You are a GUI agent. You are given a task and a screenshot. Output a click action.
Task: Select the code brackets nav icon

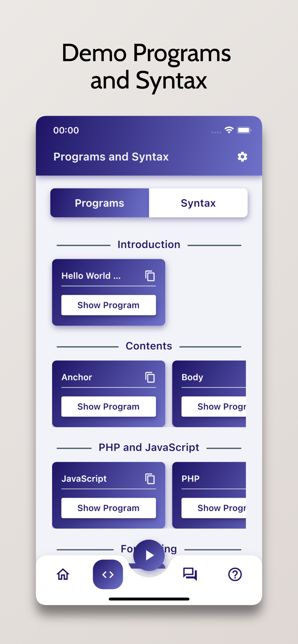point(108,574)
